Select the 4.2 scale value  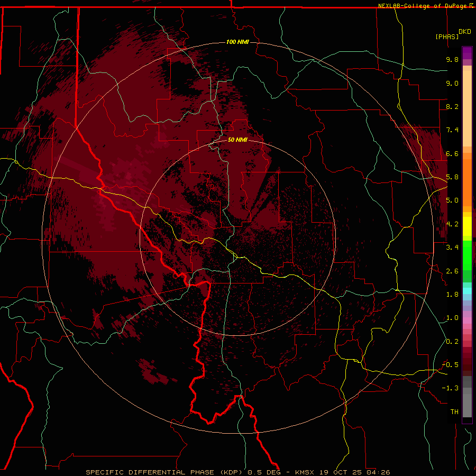tap(452, 224)
